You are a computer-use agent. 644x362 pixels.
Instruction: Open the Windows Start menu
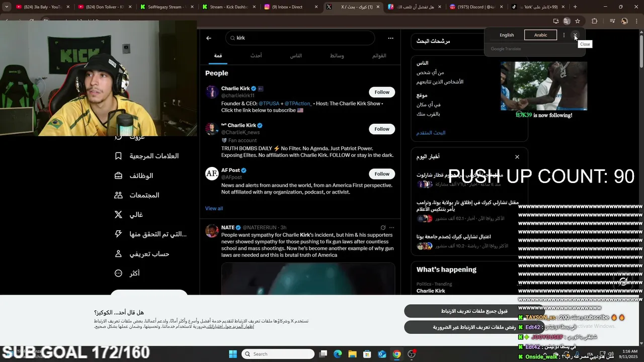[x=232, y=354]
